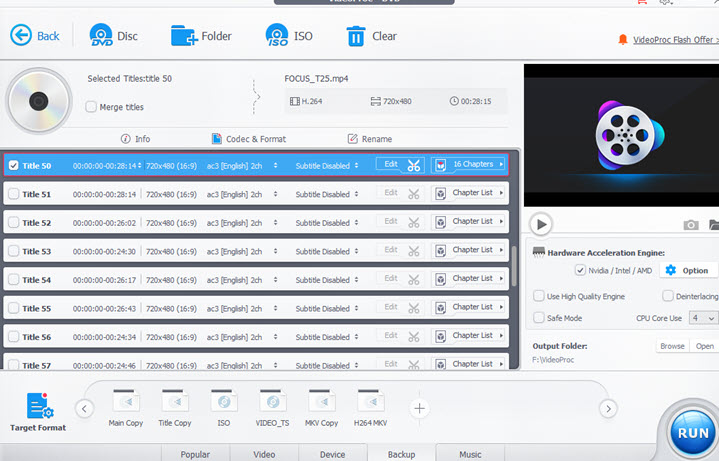Click the scissors cut icon for Title 50
Image resolution: width=719 pixels, height=461 pixels.
pos(414,165)
